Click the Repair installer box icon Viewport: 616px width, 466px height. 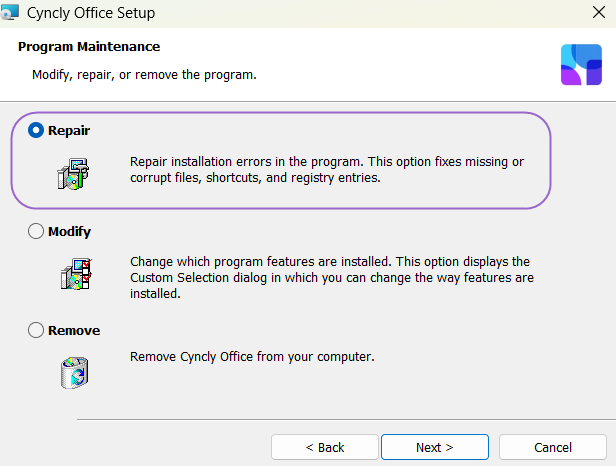pos(73,174)
